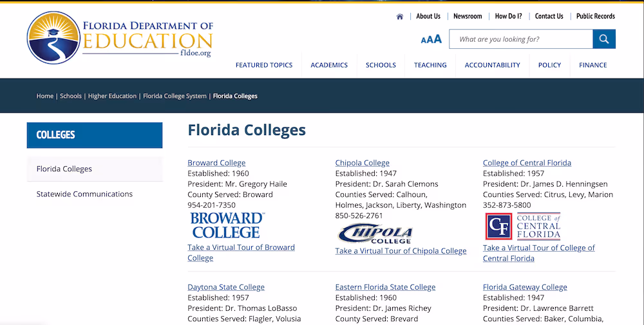Click the Florida Colleges page heading
Image resolution: width=644 pixels, height=325 pixels.
point(247,129)
